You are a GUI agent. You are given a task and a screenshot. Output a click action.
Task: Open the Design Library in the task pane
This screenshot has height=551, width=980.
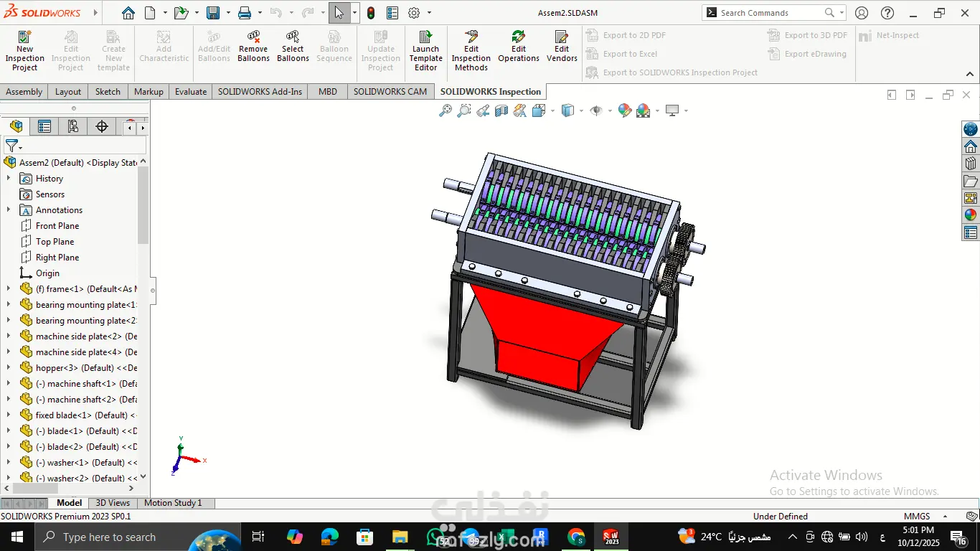coord(971,164)
